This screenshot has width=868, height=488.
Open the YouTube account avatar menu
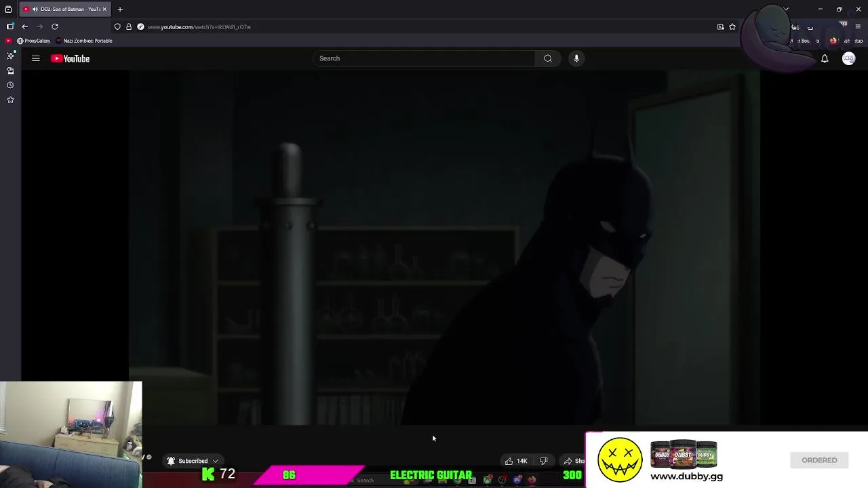848,59
